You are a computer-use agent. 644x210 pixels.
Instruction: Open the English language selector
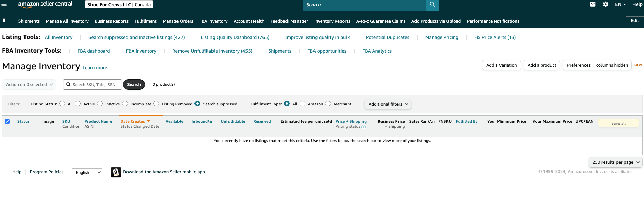tap(87, 173)
